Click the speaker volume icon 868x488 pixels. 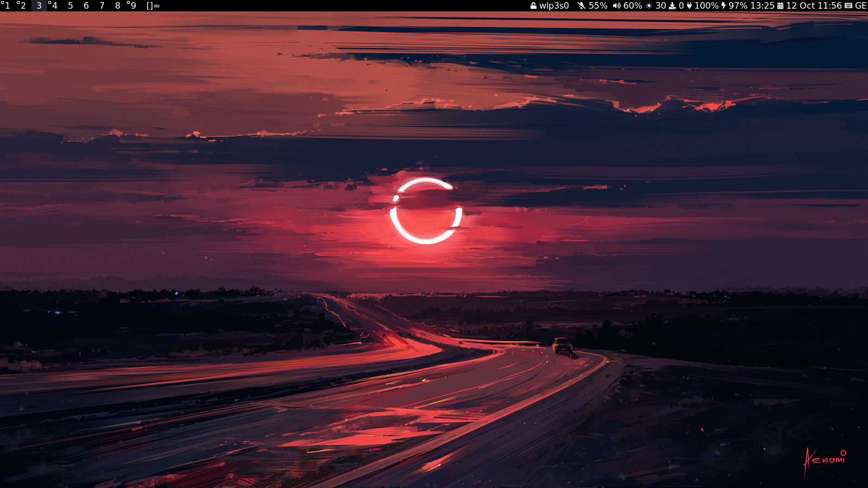click(617, 6)
